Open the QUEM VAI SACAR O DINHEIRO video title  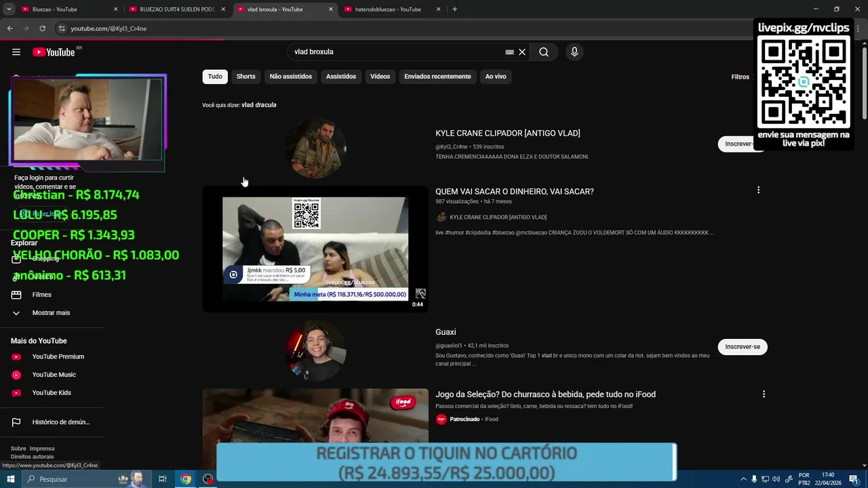(x=515, y=192)
